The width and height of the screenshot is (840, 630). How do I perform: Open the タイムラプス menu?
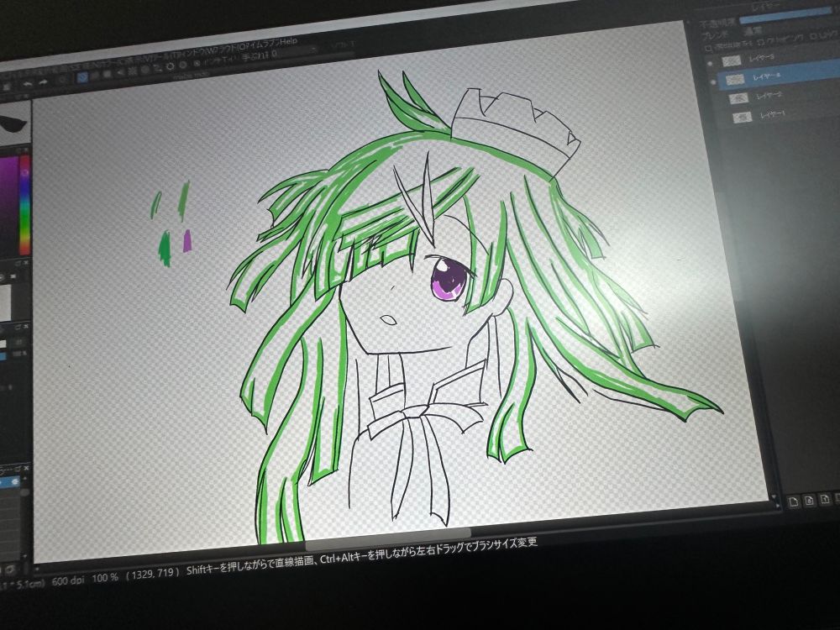(262, 44)
